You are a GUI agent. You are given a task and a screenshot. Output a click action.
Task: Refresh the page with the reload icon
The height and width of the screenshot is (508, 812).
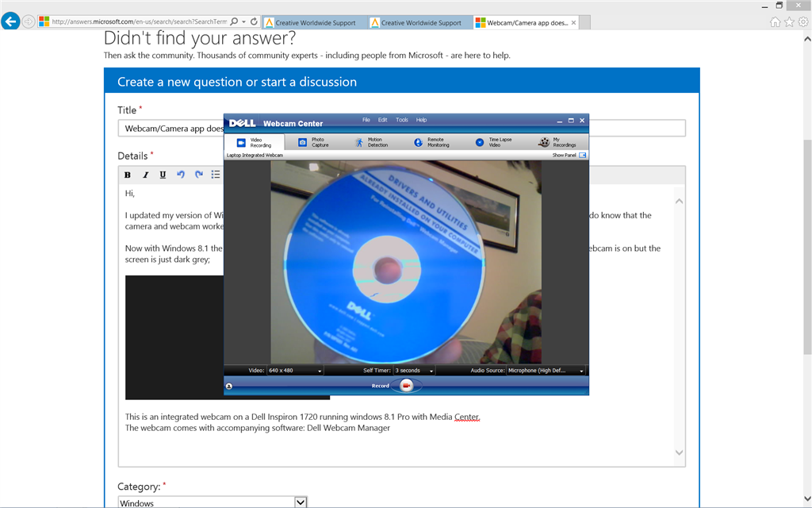point(254,21)
